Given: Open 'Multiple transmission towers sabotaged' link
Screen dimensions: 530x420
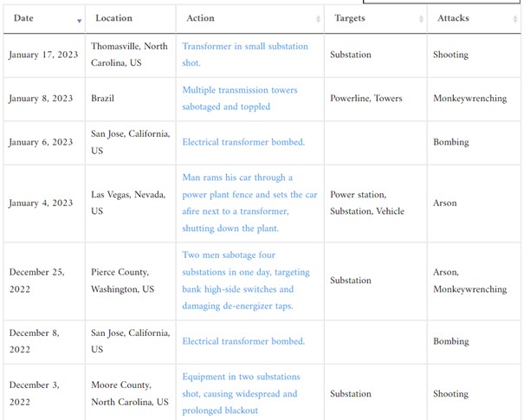Looking at the screenshot, I should pos(240,99).
